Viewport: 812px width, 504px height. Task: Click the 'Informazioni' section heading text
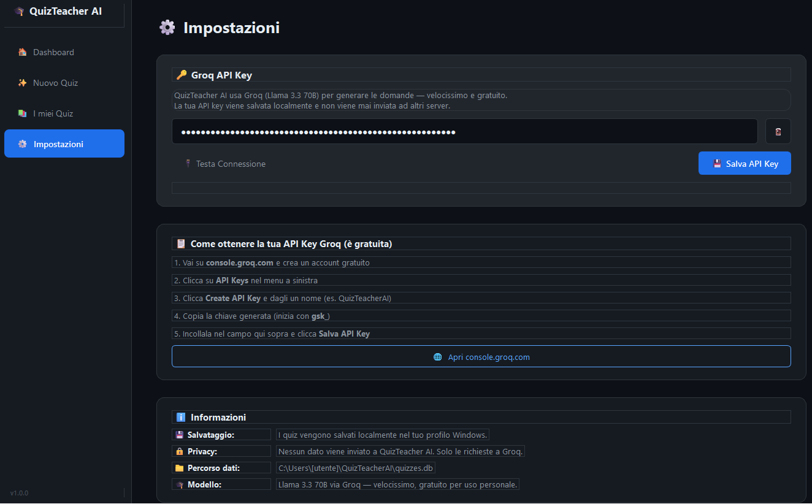[x=218, y=418]
